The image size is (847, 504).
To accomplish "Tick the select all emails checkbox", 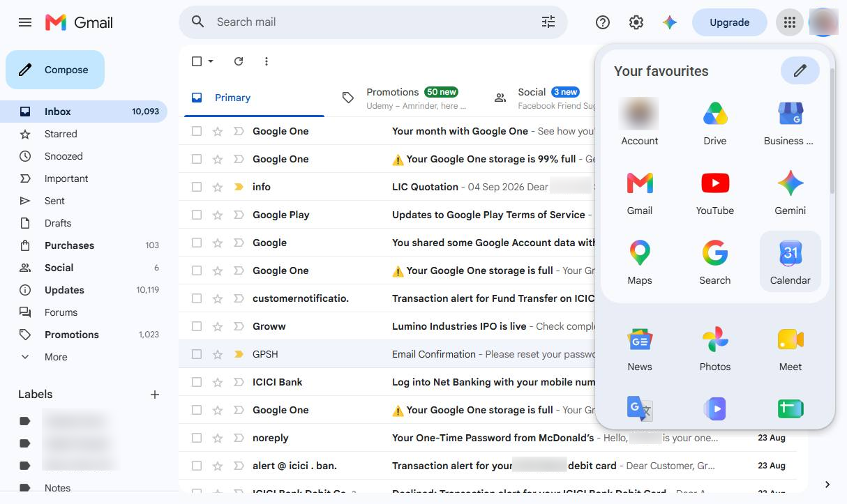I will pyautogui.click(x=197, y=61).
